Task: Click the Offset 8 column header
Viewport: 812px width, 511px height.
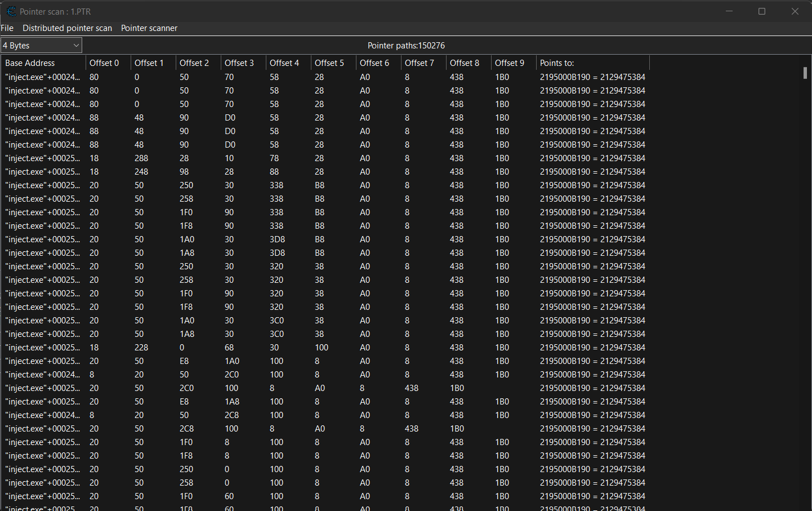Action: click(469, 63)
